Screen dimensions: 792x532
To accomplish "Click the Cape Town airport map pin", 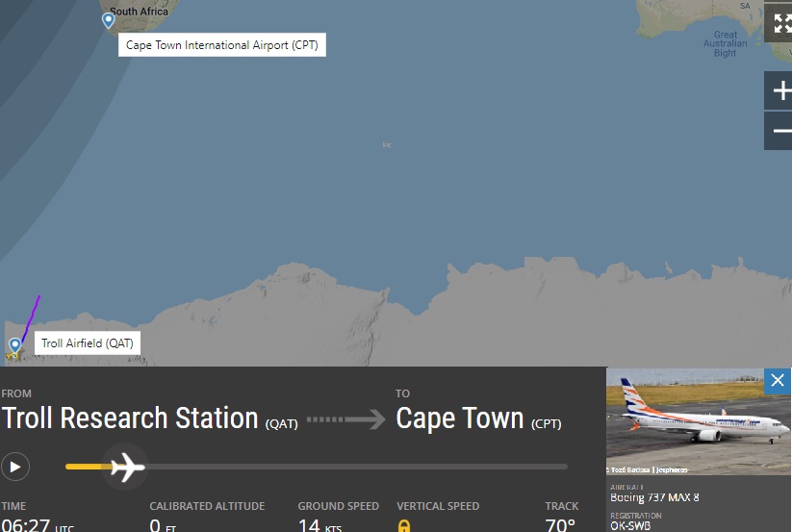I will (108, 20).
